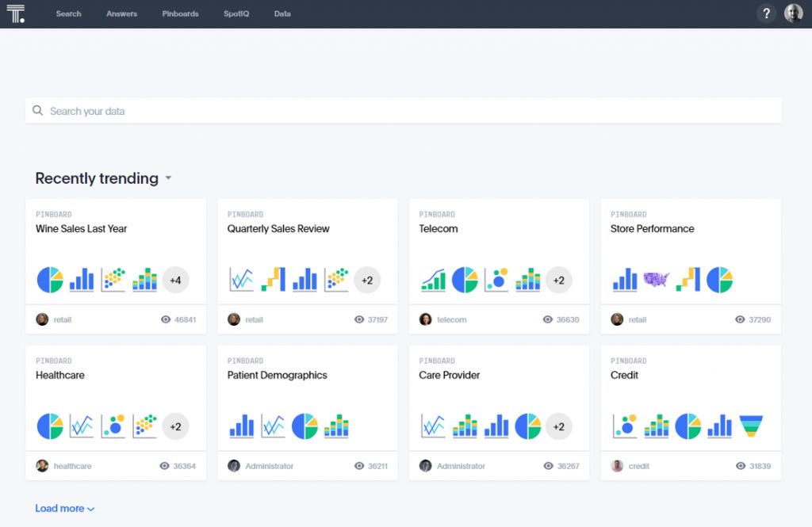Open the Pinboards tab

[180, 13]
